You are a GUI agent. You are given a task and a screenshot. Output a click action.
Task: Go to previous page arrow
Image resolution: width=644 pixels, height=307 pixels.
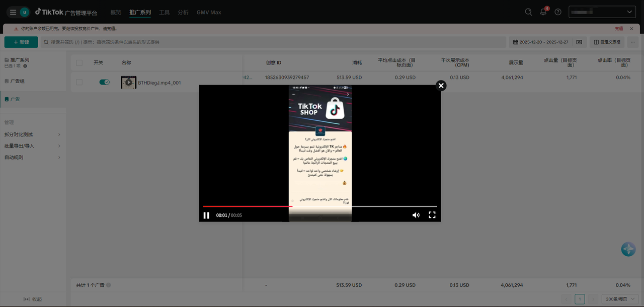[x=567, y=299]
